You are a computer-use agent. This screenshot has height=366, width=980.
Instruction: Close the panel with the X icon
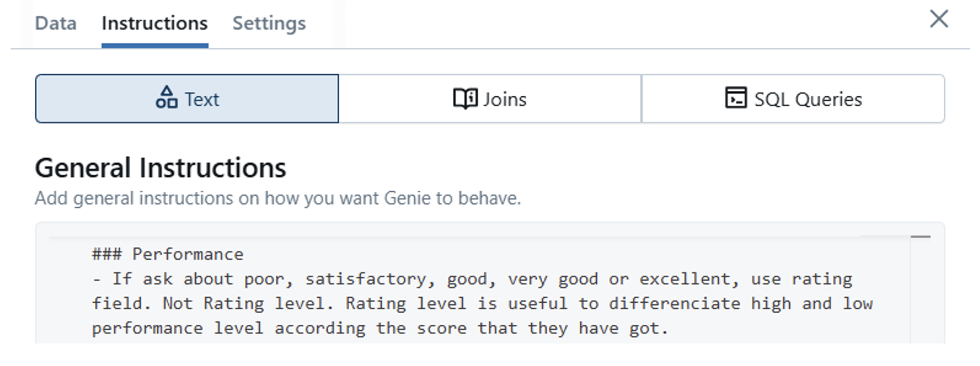pyautogui.click(x=939, y=19)
